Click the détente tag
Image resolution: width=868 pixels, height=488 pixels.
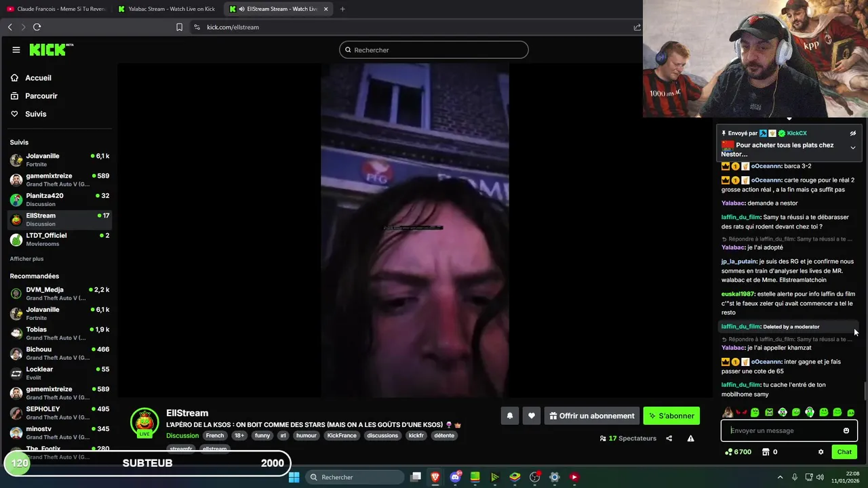444,436
